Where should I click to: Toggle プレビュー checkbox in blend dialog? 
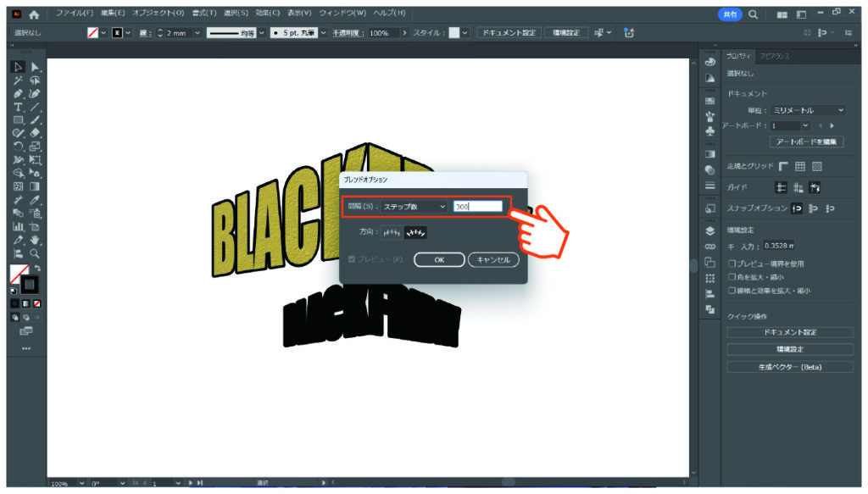point(352,259)
